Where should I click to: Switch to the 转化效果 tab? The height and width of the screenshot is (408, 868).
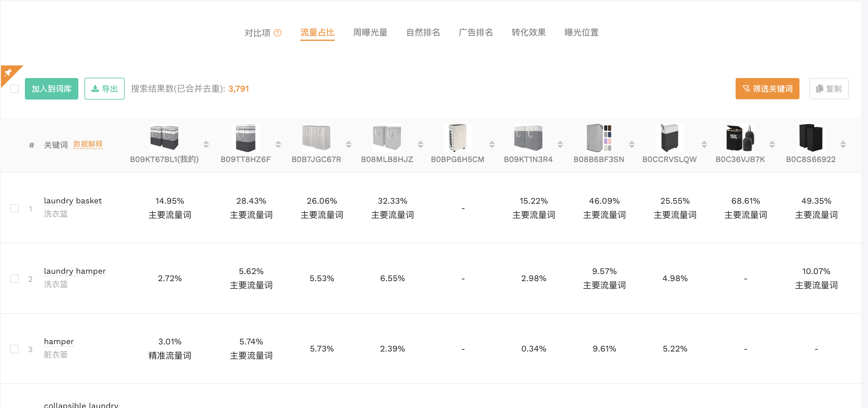point(528,33)
